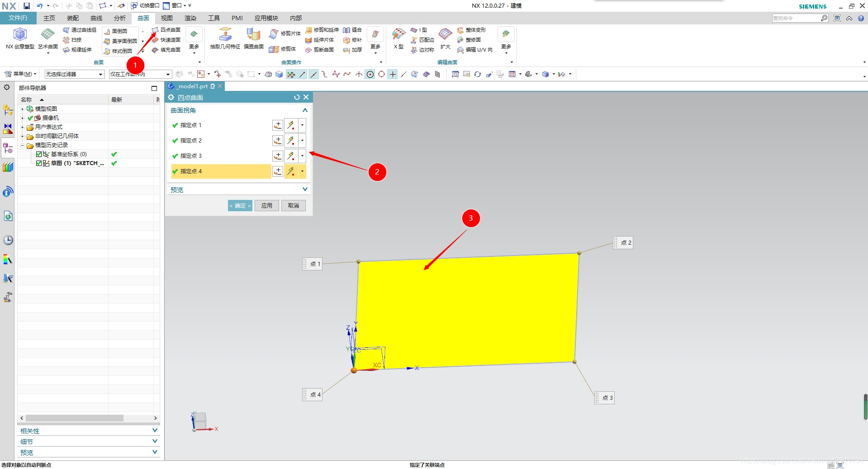Toggle checkbox for 基准坐标系 (0)

point(39,154)
